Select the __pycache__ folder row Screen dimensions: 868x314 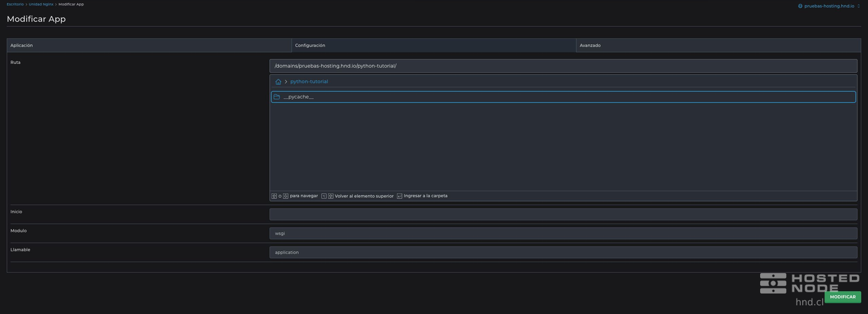563,97
